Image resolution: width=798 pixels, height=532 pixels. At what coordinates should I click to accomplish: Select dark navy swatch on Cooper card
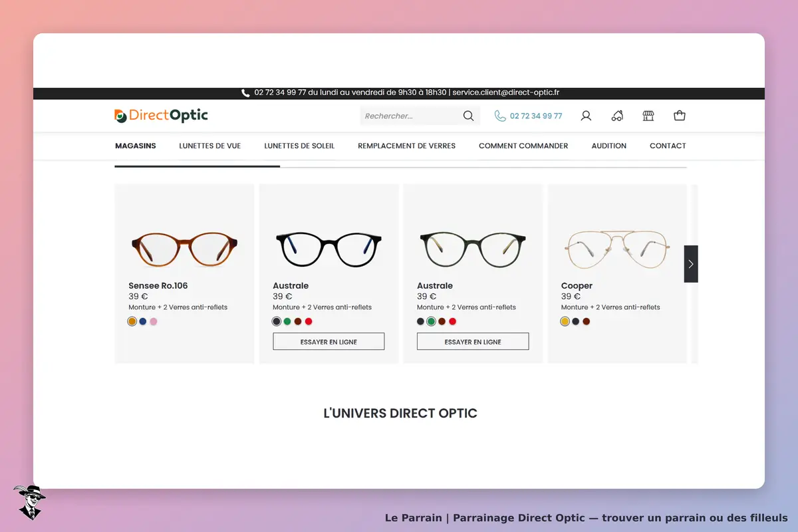coord(576,322)
